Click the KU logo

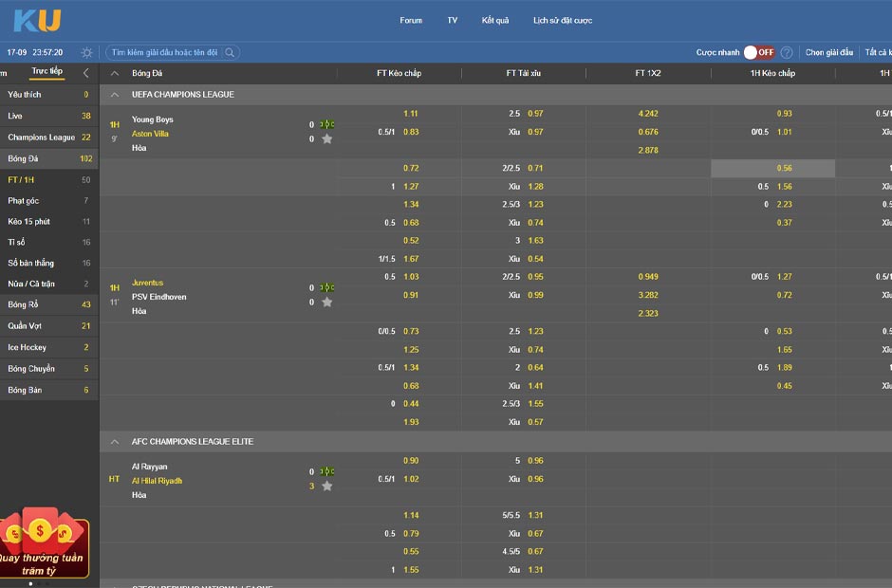click(x=37, y=21)
